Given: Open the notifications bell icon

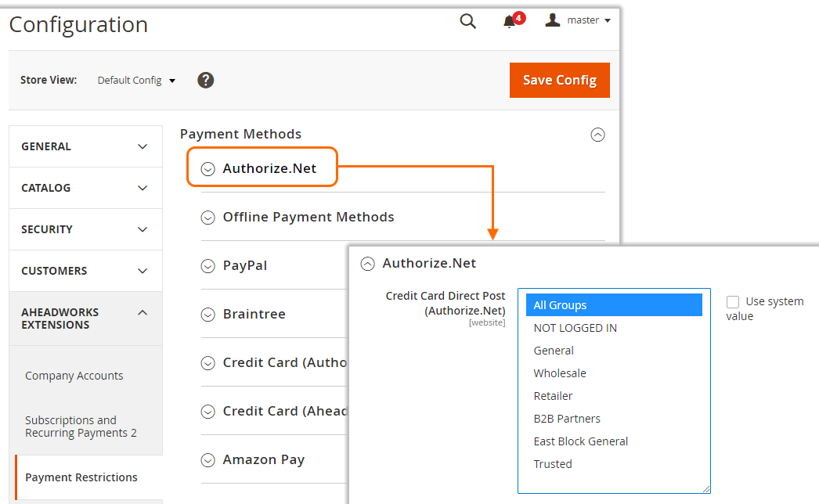Looking at the screenshot, I should click(x=509, y=21).
